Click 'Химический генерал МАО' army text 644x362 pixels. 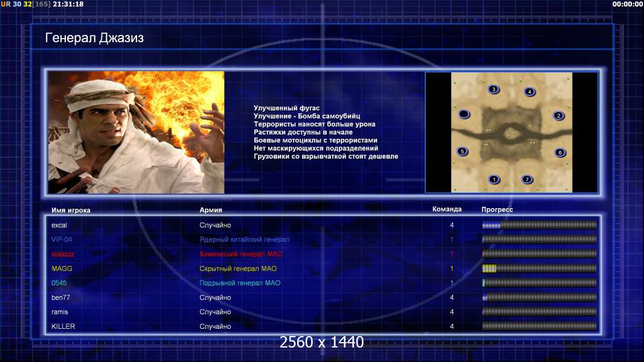[241, 254]
